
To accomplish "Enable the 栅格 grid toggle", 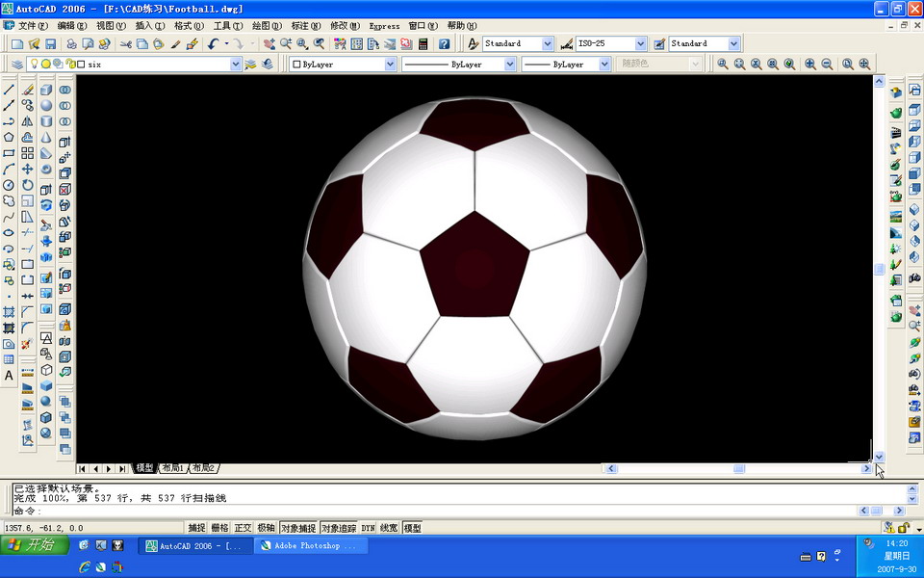I will pos(219,527).
